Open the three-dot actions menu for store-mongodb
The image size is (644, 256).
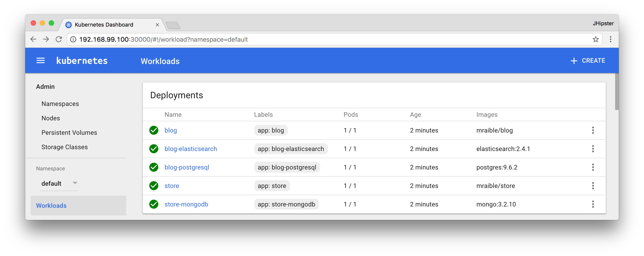593,204
